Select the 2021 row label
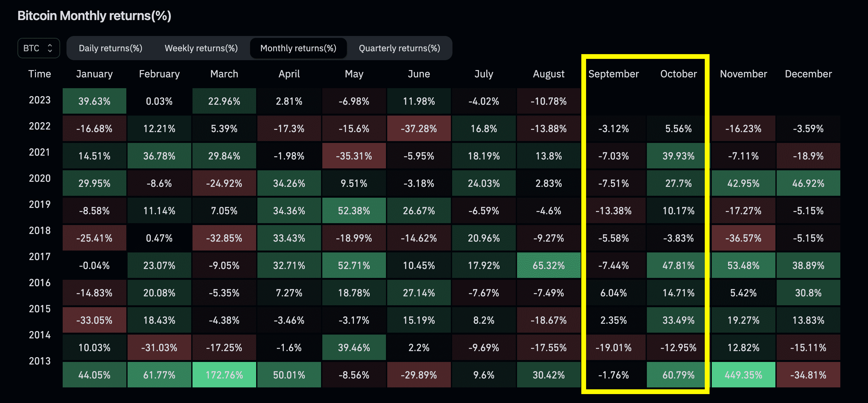The height and width of the screenshot is (403, 868). (x=40, y=152)
